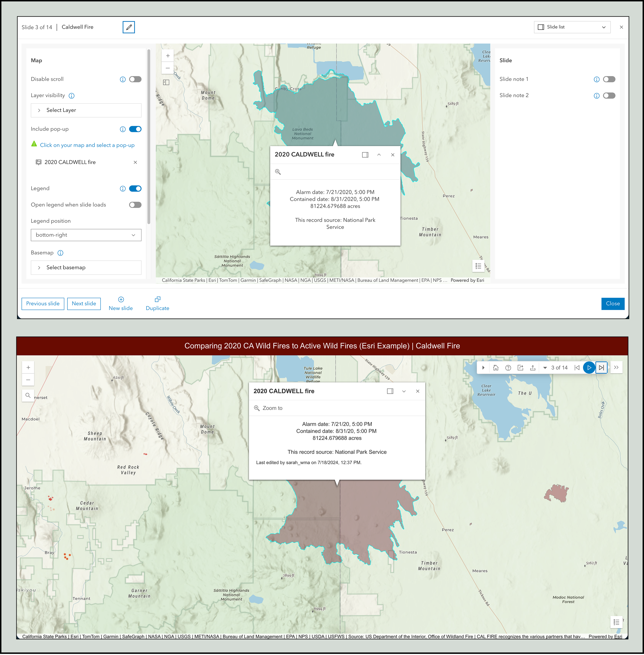This screenshot has width=644, height=655.
Task: Expand the Select basemap section
Action: 86,267
